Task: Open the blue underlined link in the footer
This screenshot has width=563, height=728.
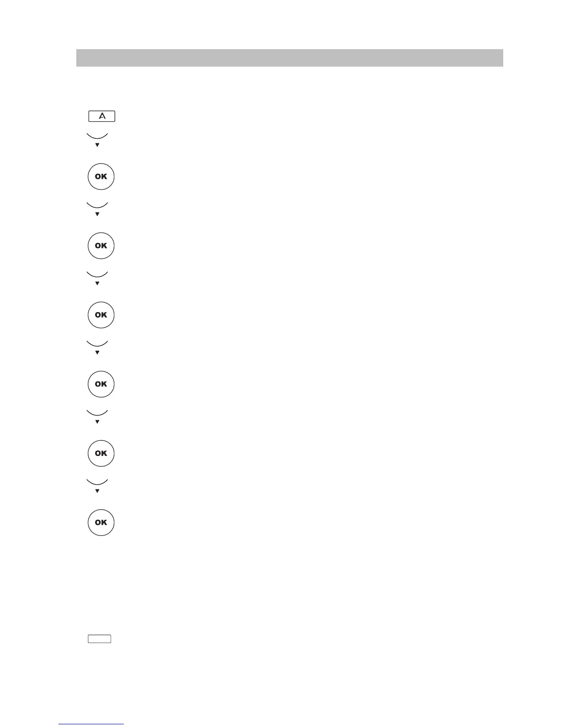Action: (x=92, y=724)
